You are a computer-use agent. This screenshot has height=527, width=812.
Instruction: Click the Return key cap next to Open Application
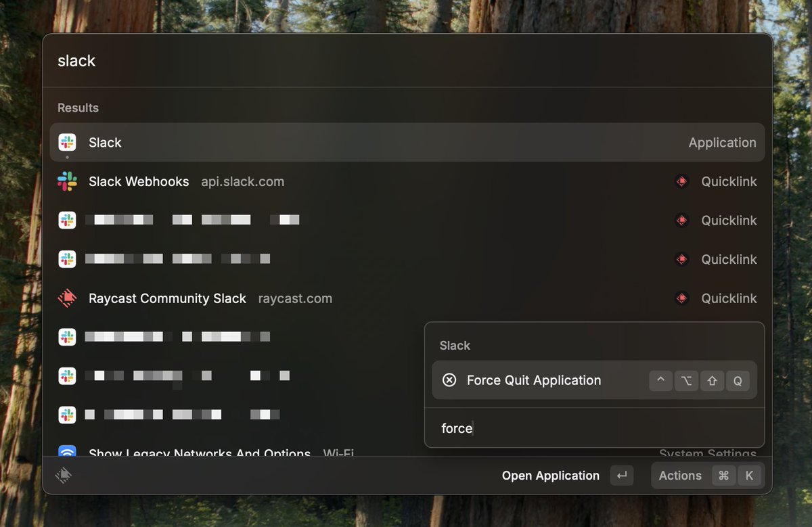622,476
